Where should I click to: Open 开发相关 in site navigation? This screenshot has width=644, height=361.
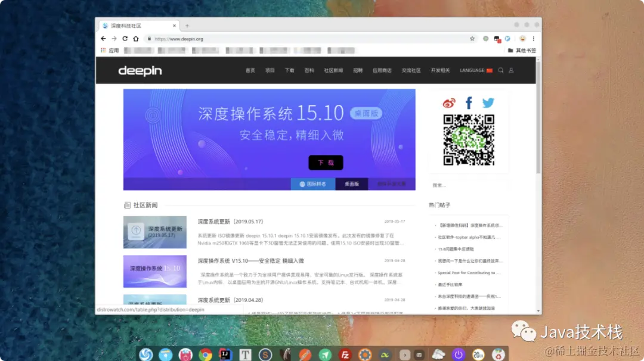440,70
